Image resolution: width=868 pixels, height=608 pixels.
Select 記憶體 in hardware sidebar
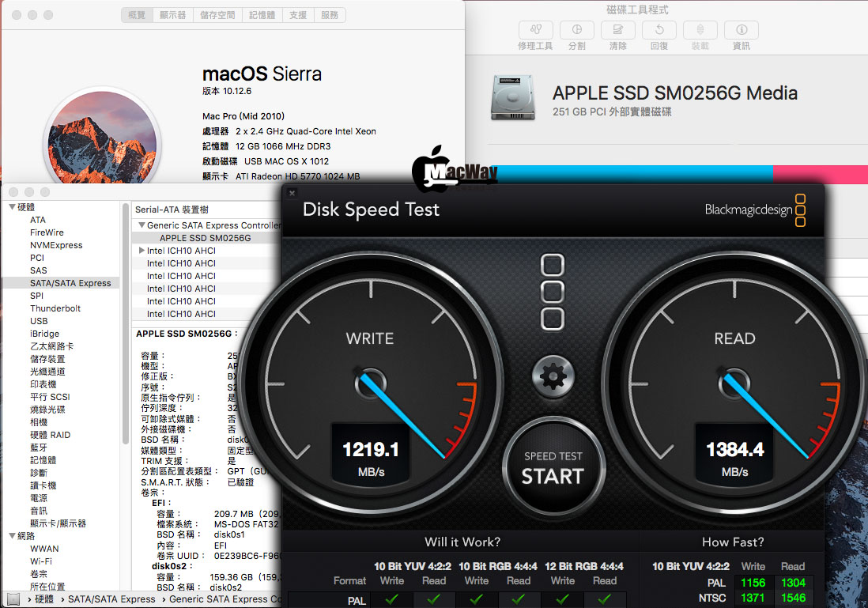tap(43, 460)
